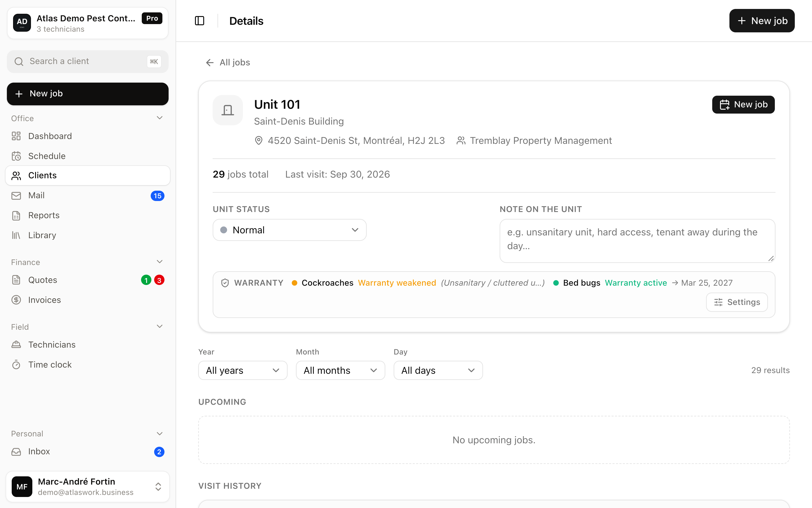This screenshot has width=812, height=508.
Task: Click the AD company logo avatar
Action: [22, 22]
